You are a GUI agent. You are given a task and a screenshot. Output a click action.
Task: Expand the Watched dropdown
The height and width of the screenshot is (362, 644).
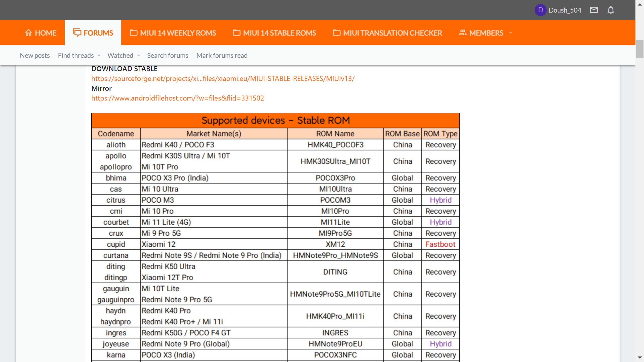[139, 56]
